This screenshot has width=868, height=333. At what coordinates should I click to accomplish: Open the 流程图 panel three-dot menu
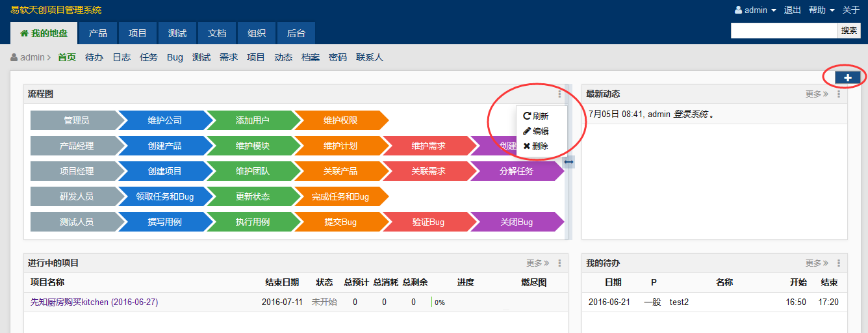tap(559, 94)
